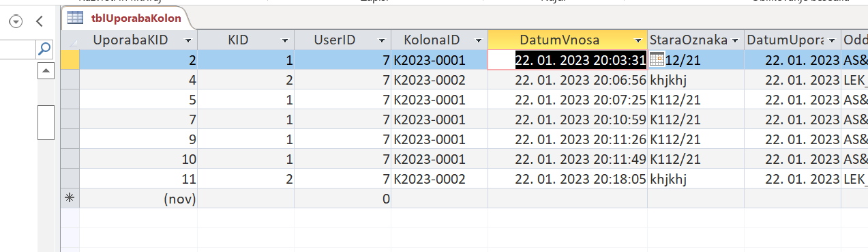
Task: Open StaraOznaka column dropdown arrow
Action: point(735,40)
